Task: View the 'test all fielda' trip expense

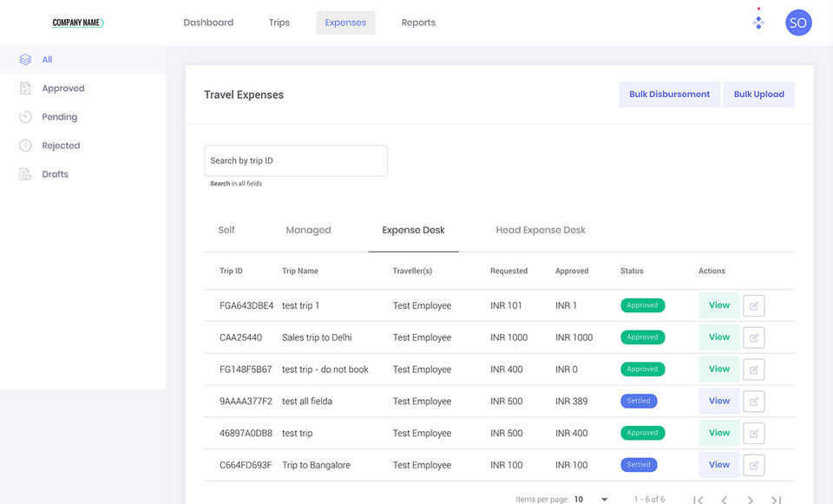Action: tap(718, 401)
